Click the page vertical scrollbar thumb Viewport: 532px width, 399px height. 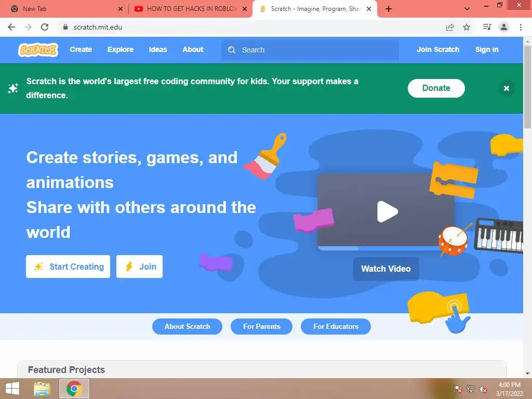coord(527,87)
